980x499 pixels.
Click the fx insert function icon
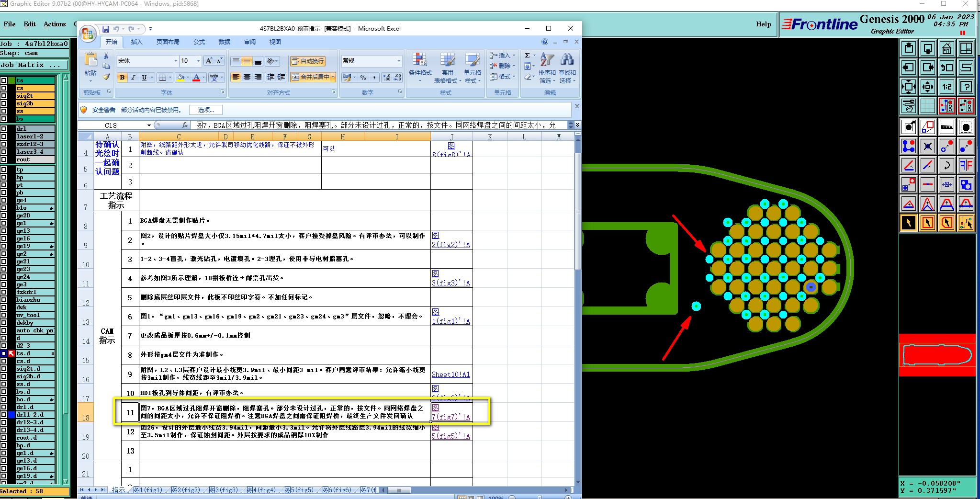point(185,125)
